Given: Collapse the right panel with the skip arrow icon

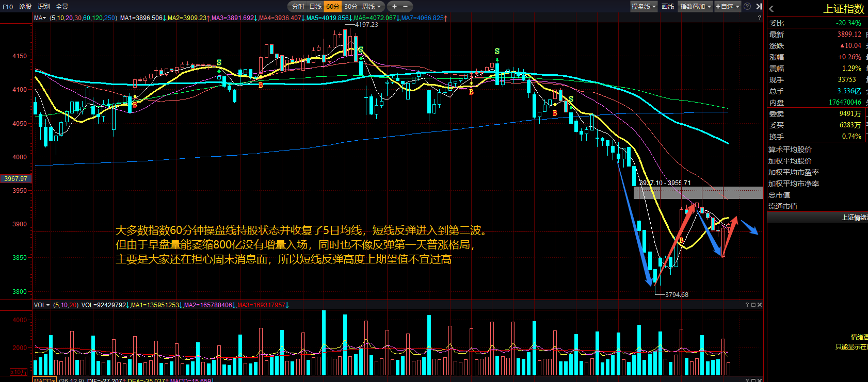Looking at the screenshot, I should [759, 7].
